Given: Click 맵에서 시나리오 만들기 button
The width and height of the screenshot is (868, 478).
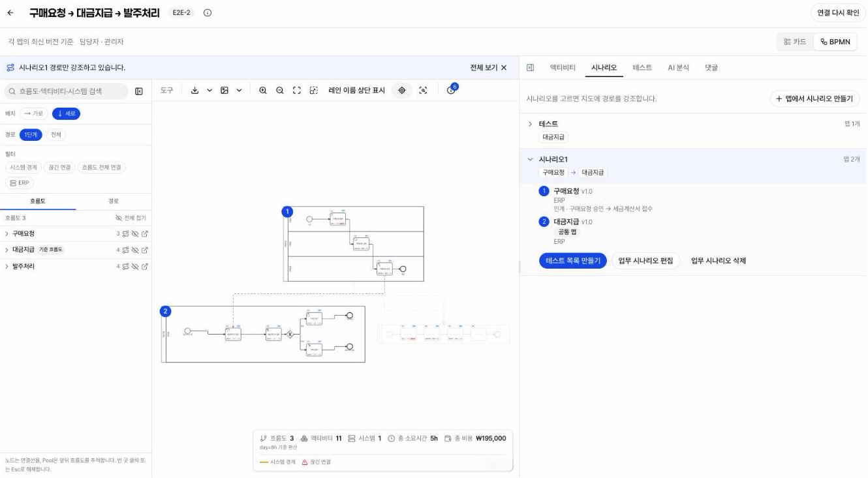Looking at the screenshot, I should click(x=815, y=98).
